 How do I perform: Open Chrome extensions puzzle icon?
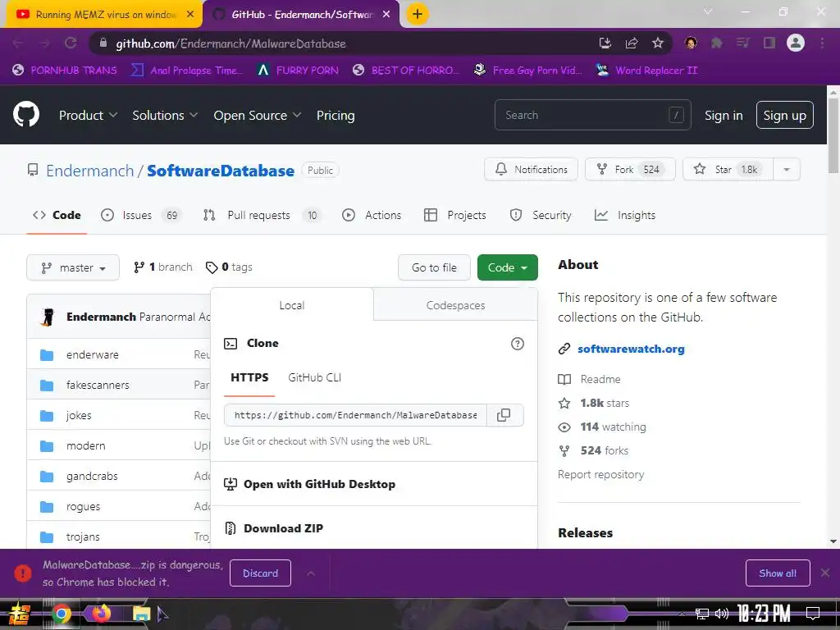point(717,43)
